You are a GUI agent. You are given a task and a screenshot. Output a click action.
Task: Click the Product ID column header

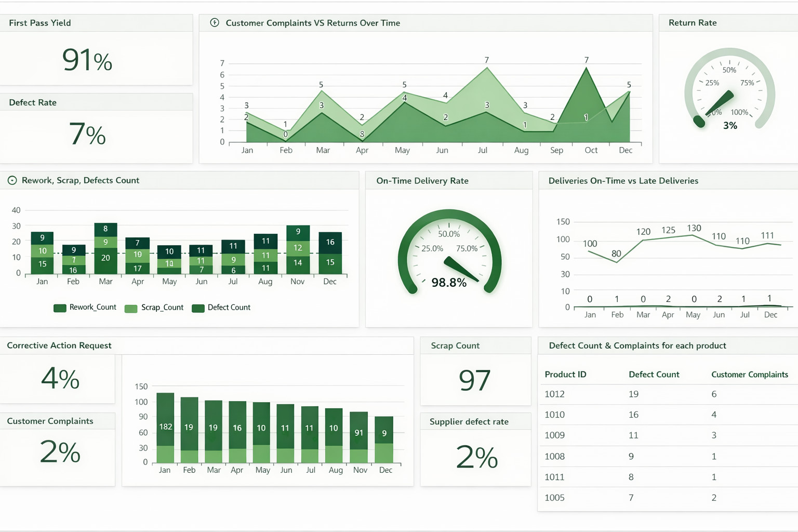pyautogui.click(x=565, y=375)
